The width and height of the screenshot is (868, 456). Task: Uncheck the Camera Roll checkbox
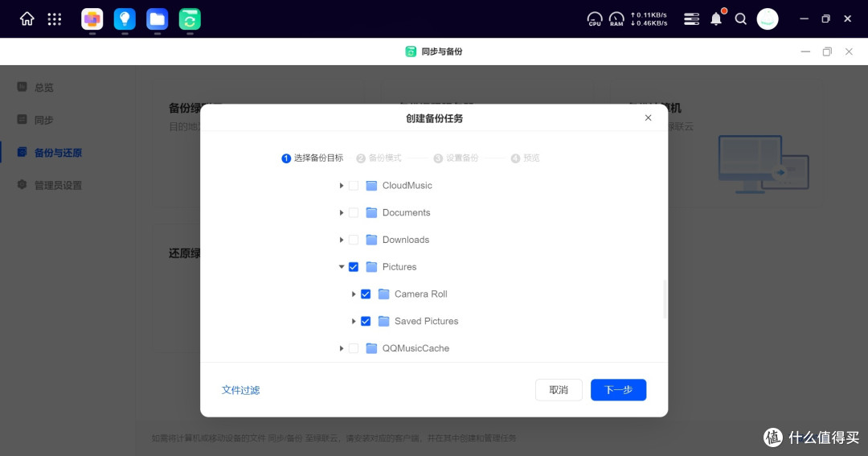pyautogui.click(x=366, y=294)
